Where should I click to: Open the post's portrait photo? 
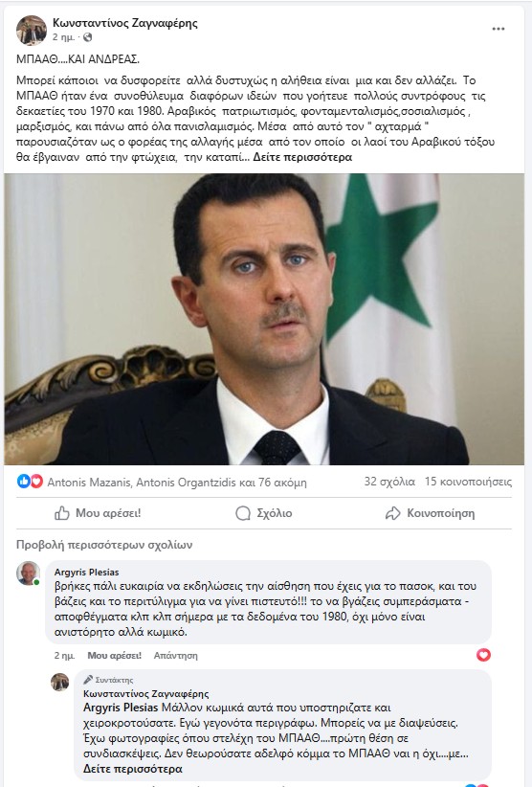point(264,319)
